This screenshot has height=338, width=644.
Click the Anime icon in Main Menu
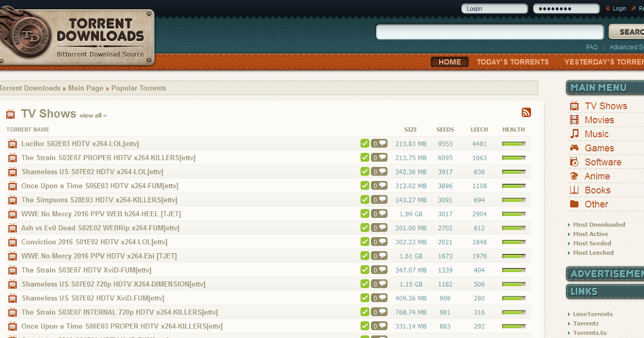(574, 176)
